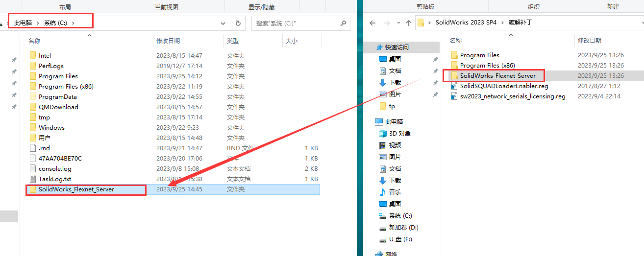Select the Windows folder icon
644x256 pixels.
33,127
